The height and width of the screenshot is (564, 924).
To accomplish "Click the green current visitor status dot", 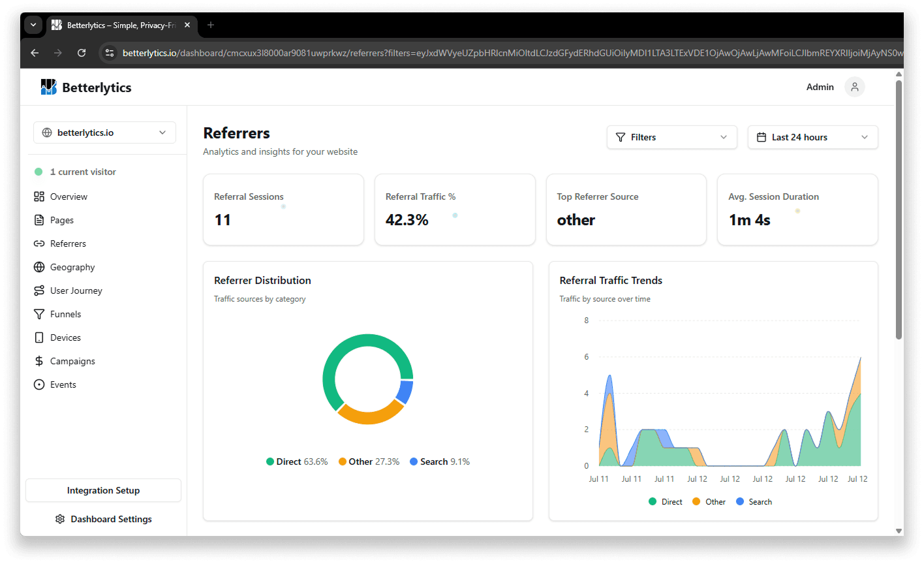I will pyautogui.click(x=38, y=172).
